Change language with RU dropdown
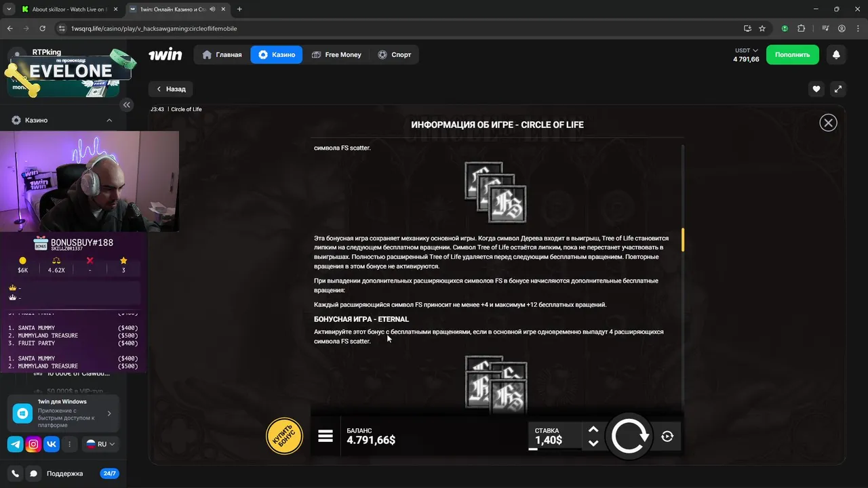The height and width of the screenshot is (488, 868). click(100, 445)
